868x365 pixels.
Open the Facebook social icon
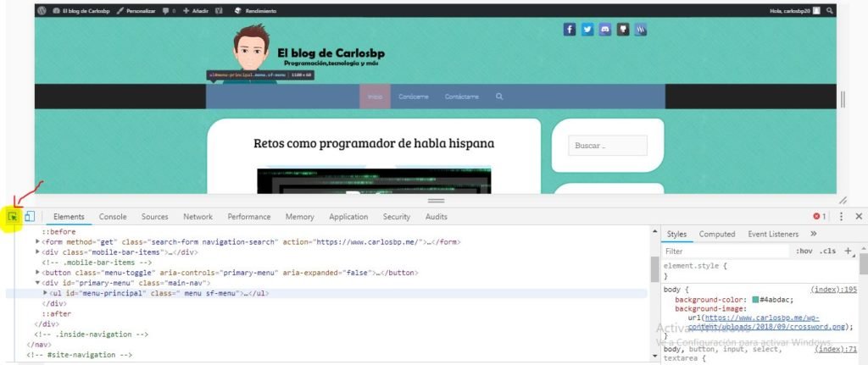coord(570,30)
